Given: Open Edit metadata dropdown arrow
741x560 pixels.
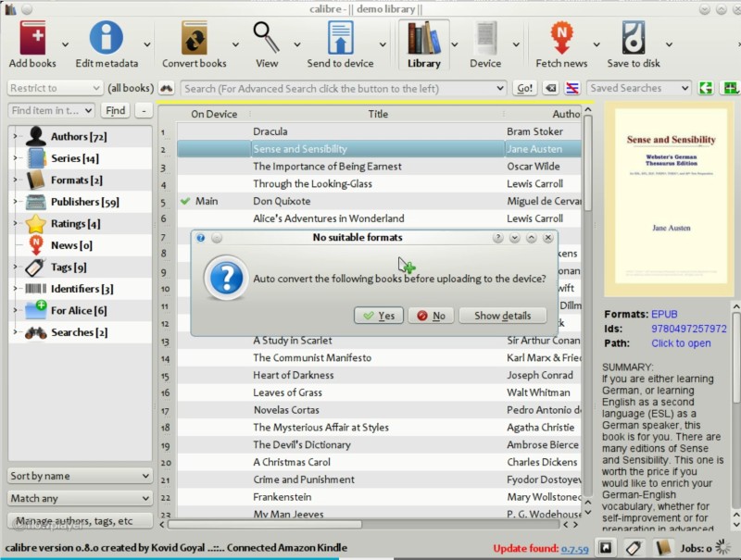Looking at the screenshot, I should click(147, 44).
